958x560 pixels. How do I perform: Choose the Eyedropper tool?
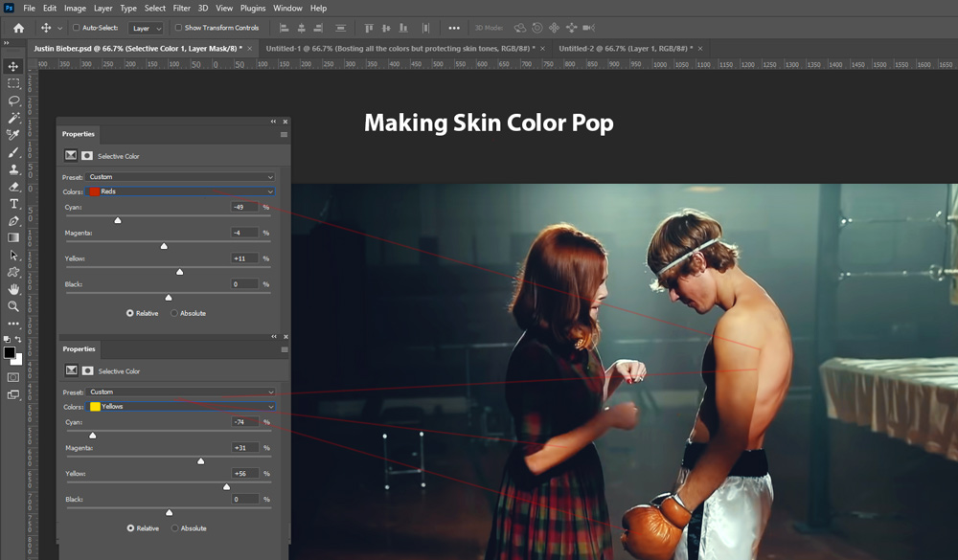pos(13,134)
